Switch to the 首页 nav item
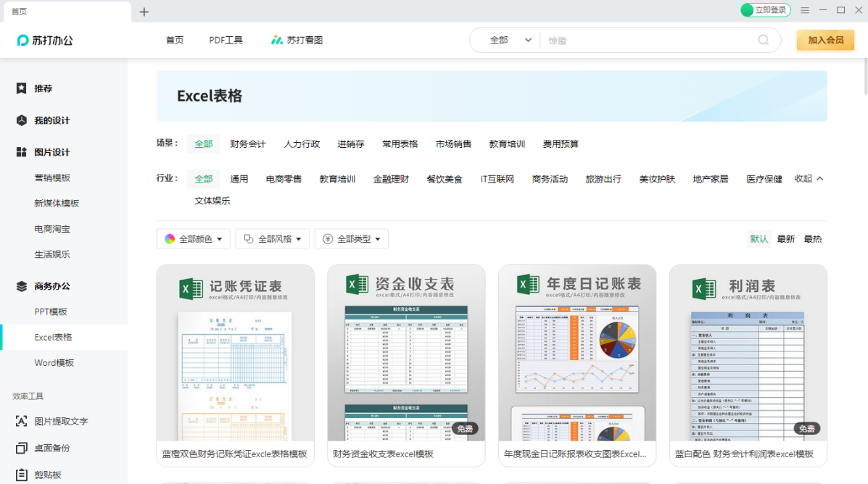The height and width of the screenshot is (484, 868). (x=175, y=41)
